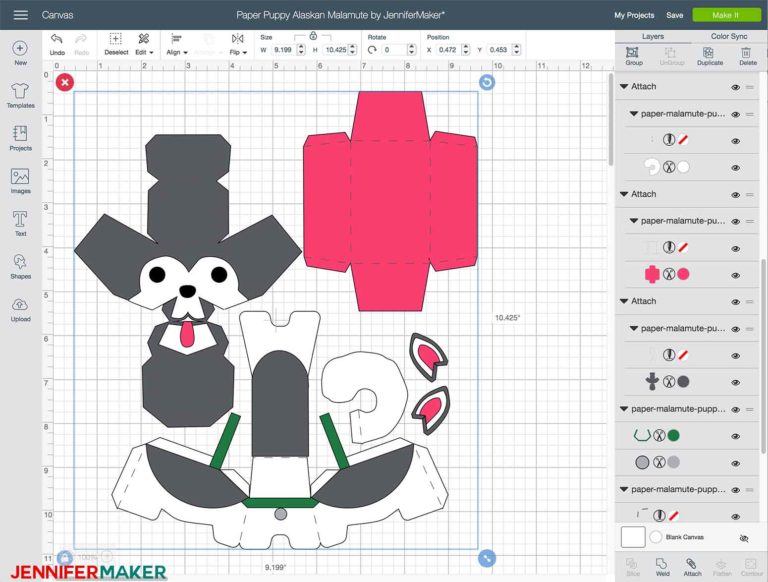Screen dimensions: 768x582
Task: Toggle the size lock aspect ratio icon
Action: pos(313,36)
